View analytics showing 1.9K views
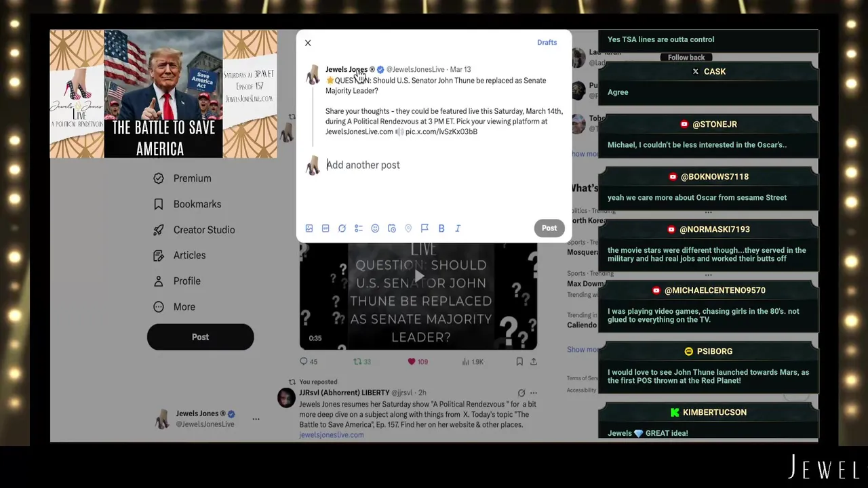Image resolution: width=868 pixels, height=488 pixels. tap(473, 362)
